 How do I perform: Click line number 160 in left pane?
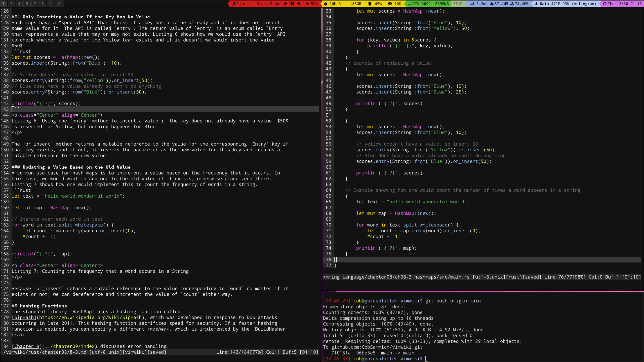[x=5, y=208]
